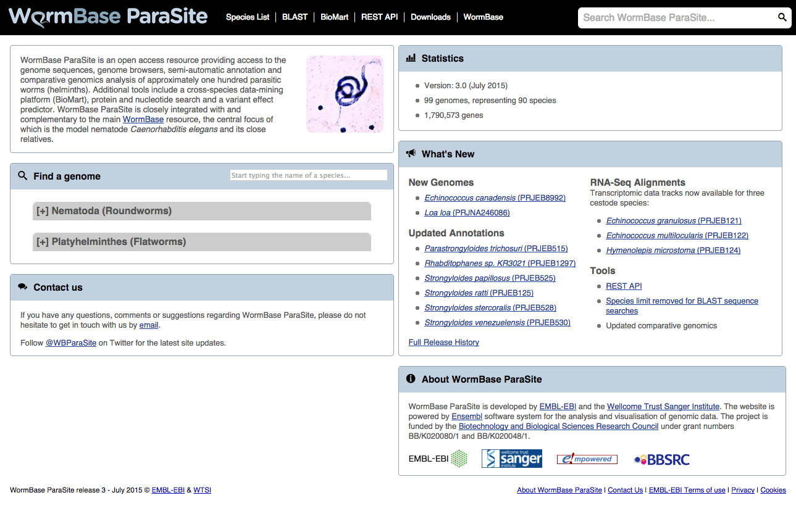Click the bar chart icon on Statistics panel
This screenshot has width=796, height=532.
coord(410,58)
